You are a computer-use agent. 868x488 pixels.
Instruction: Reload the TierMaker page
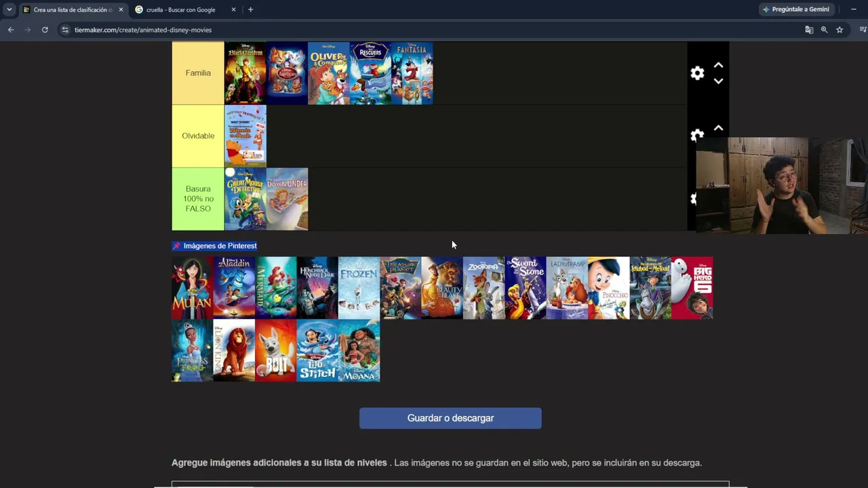pyautogui.click(x=45, y=30)
